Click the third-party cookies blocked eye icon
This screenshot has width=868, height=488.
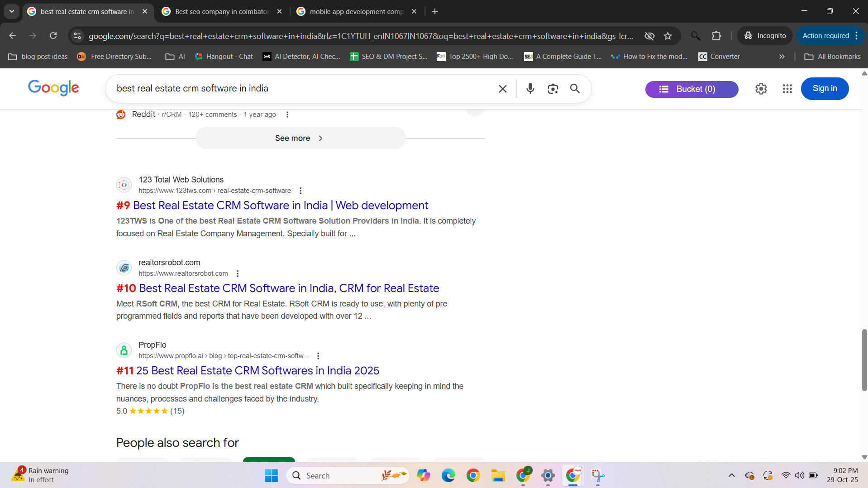pyautogui.click(x=649, y=36)
